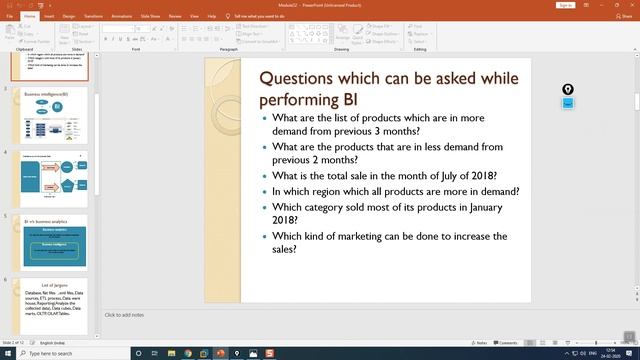Open the Windows Start menu

coord(8,353)
